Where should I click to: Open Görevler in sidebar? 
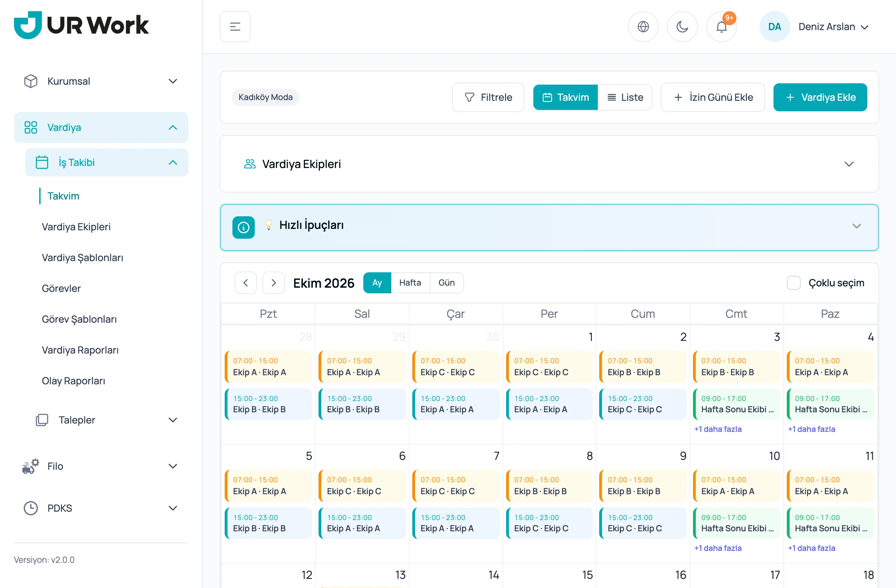(x=61, y=289)
